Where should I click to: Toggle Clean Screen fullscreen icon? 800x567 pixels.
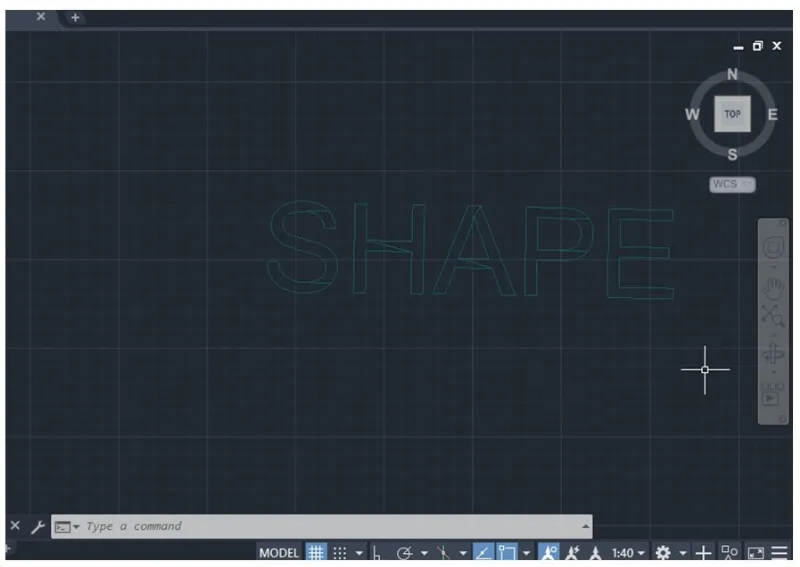(755, 552)
